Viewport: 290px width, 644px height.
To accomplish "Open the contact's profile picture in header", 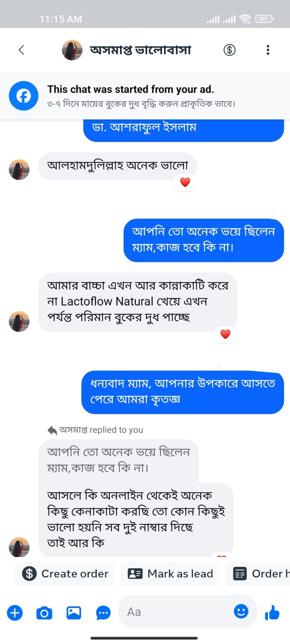I will point(72,50).
